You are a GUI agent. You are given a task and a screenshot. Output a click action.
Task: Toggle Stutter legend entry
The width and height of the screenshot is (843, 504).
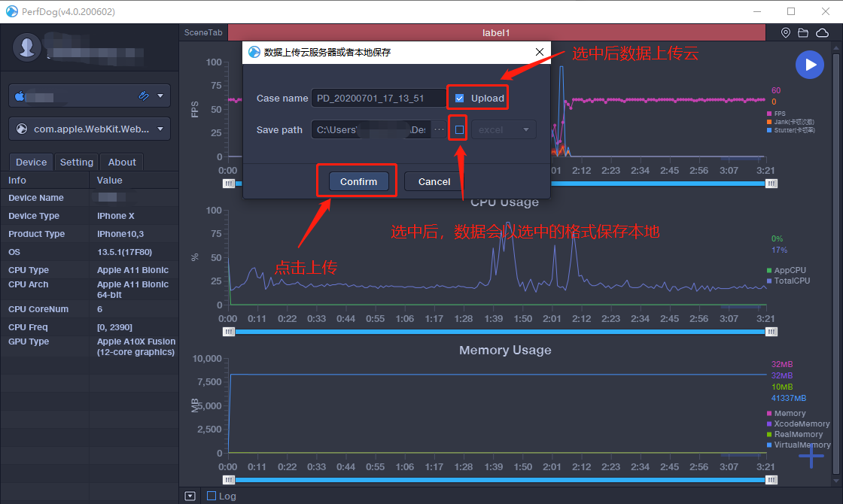[x=791, y=130]
